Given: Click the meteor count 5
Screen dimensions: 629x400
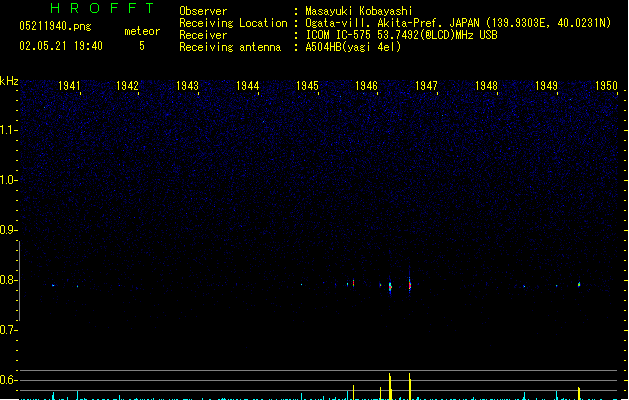Looking at the screenshot, I should (142, 46).
